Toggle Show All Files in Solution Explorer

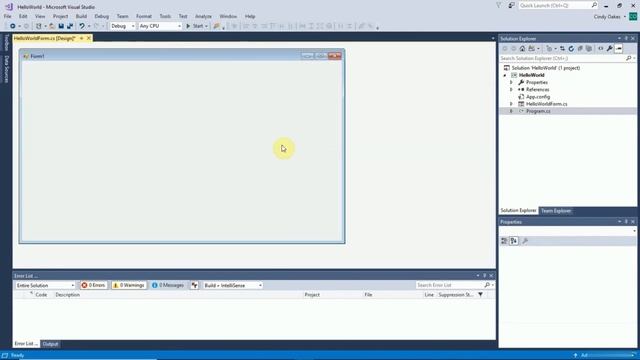click(x=589, y=49)
